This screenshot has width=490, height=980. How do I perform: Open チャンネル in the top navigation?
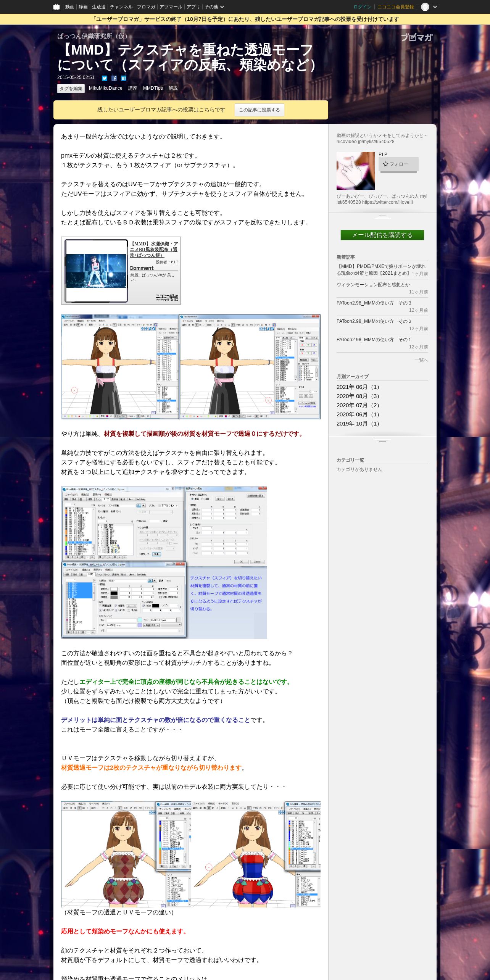click(x=121, y=7)
